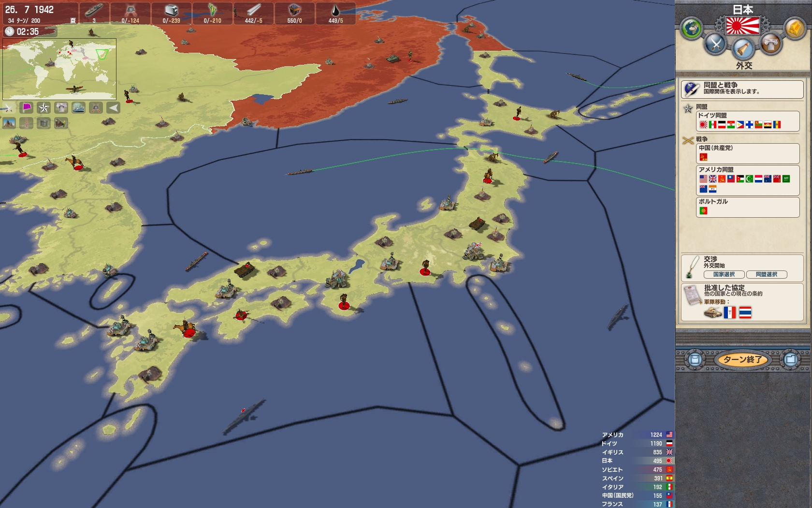Click the Finland flag in ドイツ同盟
This screenshot has height=508, width=812.
(749, 125)
